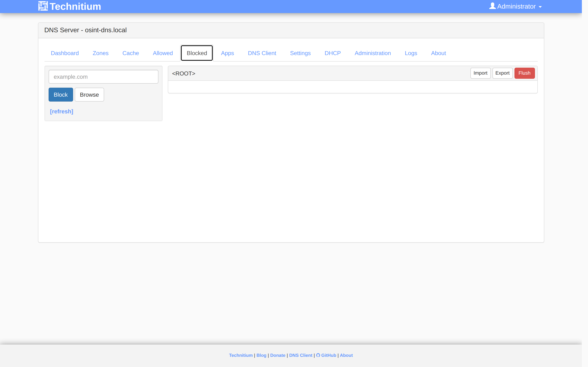Expand the Administrator dropdown caret
The image size is (588, 367).
[x=540, y=7]
